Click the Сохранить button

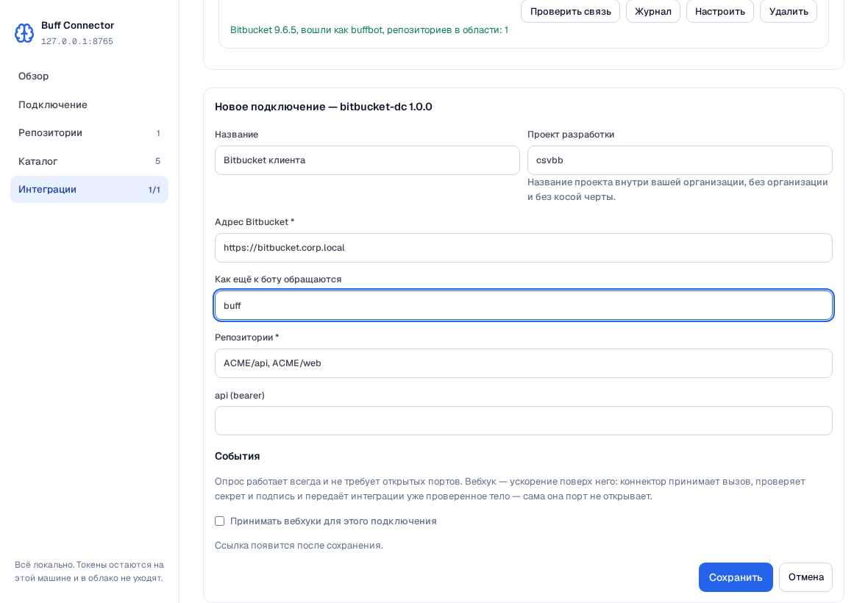point(735,577)
